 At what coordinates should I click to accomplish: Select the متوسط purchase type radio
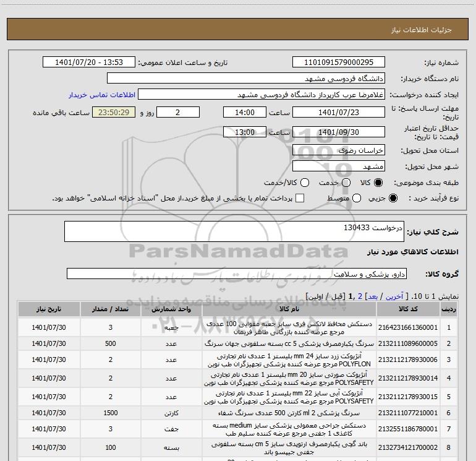pyautogui.click(x=357, y=198)
